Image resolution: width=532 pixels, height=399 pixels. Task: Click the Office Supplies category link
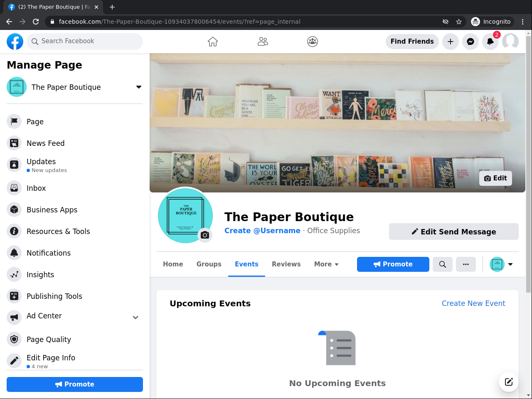click(x=334, y=231)
